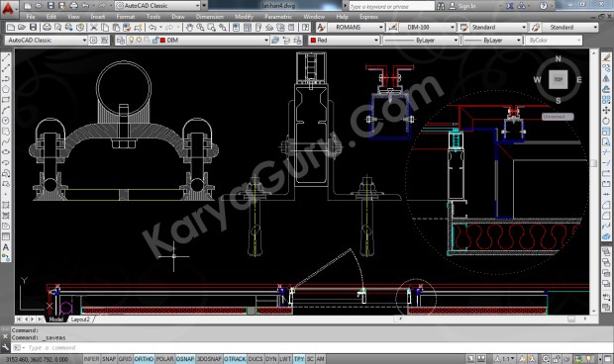Toggle INFER constraints in status bar

92,359
